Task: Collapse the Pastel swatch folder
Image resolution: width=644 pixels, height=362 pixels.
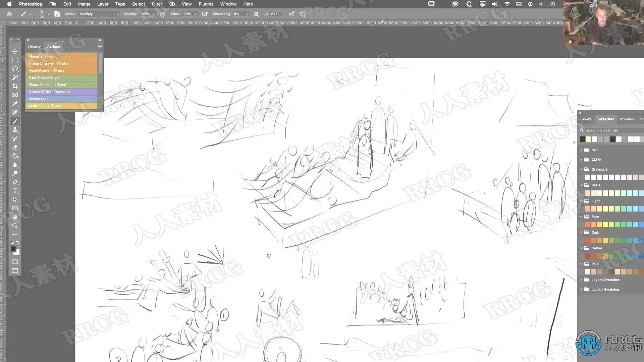Action: click(581, 185)
